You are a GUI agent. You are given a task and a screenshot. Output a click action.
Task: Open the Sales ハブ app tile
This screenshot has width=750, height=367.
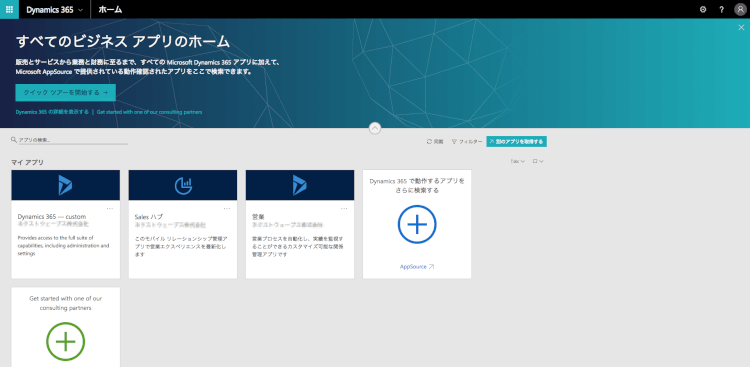[183, 224]
